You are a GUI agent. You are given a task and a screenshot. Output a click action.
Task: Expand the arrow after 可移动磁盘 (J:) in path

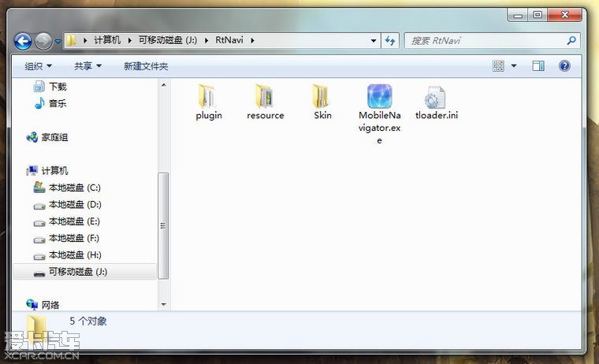[206, 40]
